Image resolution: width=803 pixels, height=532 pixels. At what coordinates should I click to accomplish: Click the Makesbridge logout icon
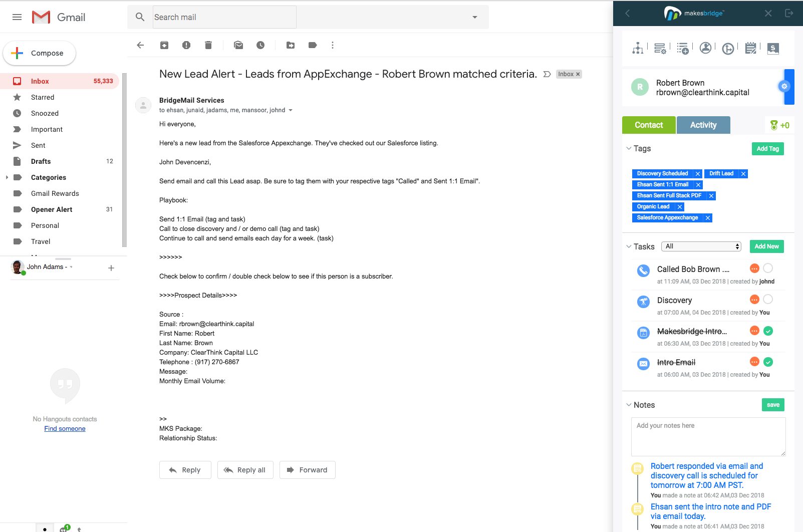789,14
